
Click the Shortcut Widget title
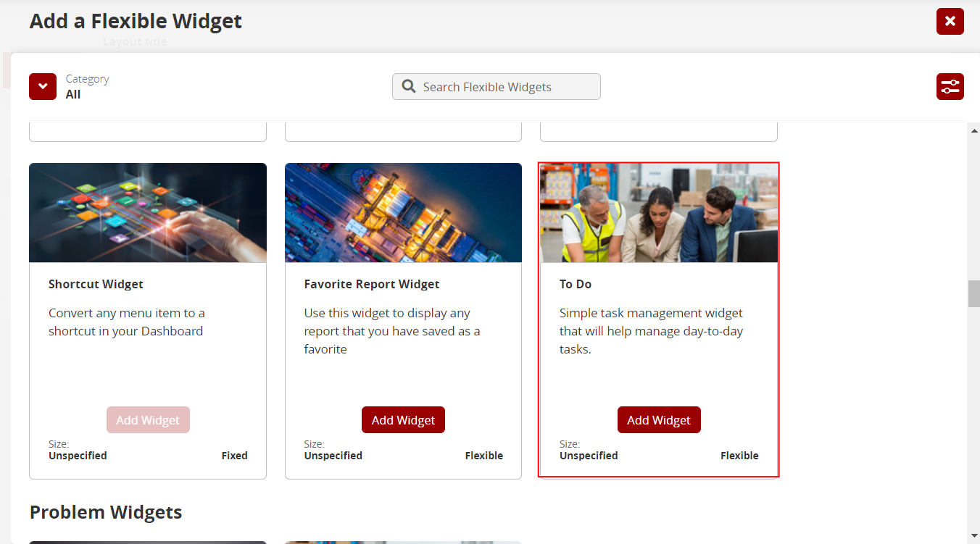click(x=96, y=284)
